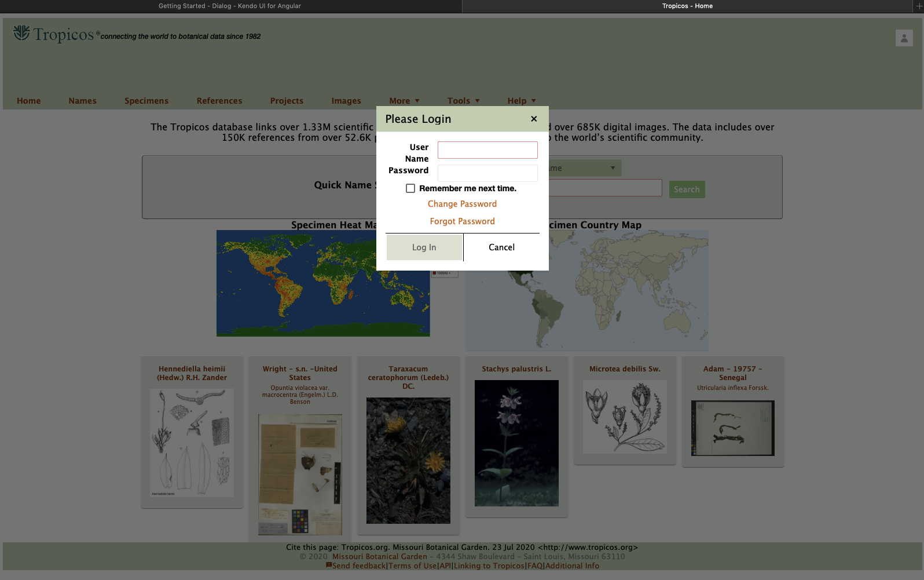Switch to Getting Started Kendo UI tab
This screenshot has height=580, width=924.
coord(230,6)
